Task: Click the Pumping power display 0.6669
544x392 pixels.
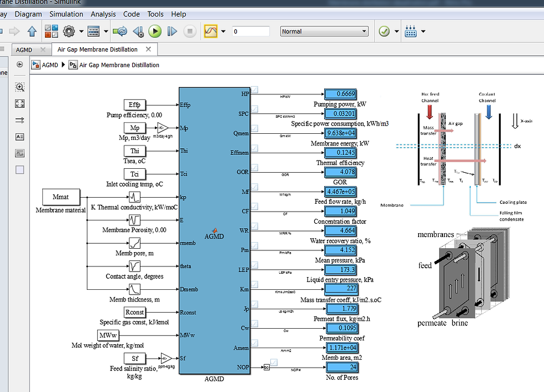Action: pos(341,94)
